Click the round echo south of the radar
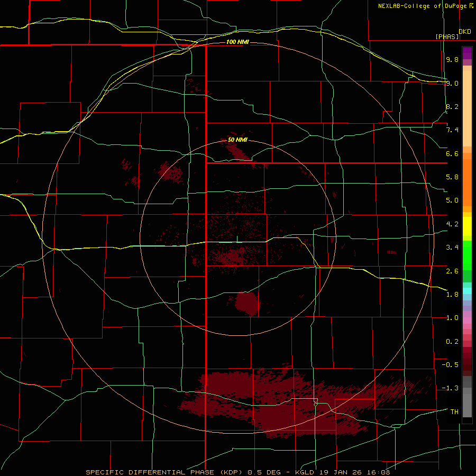Screen dimensions: 476x476 248,303
